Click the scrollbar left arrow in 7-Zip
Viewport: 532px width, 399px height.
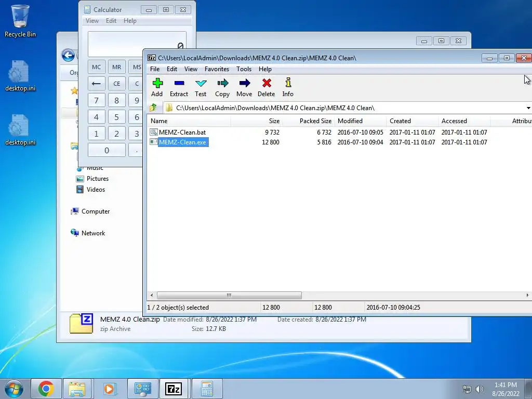(x=152, y=295)
